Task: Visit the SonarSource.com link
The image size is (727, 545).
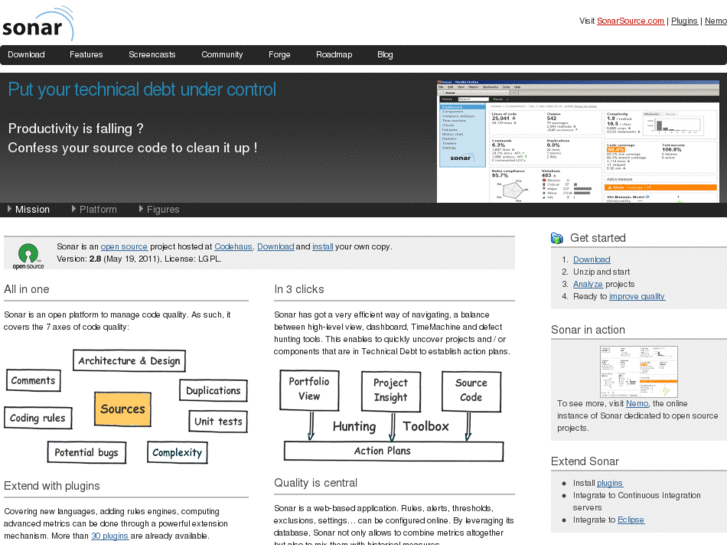Action: [x=630, y=21]
